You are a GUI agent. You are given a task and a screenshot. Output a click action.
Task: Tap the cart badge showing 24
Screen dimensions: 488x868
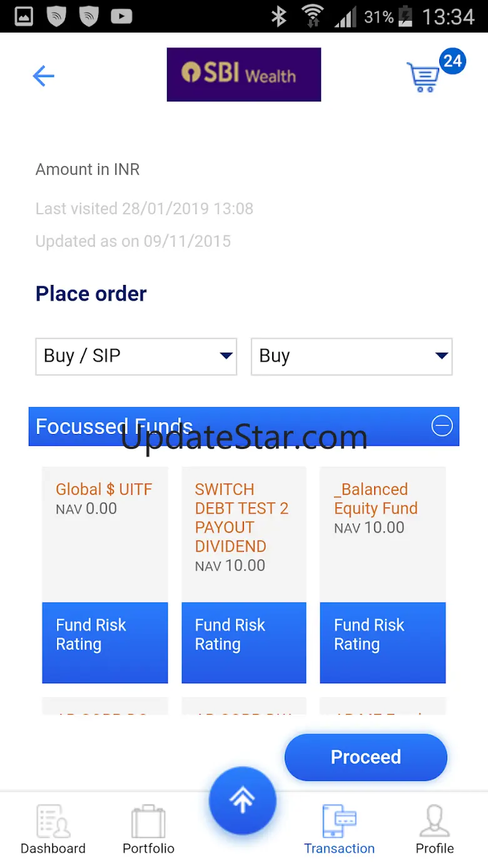452,61
